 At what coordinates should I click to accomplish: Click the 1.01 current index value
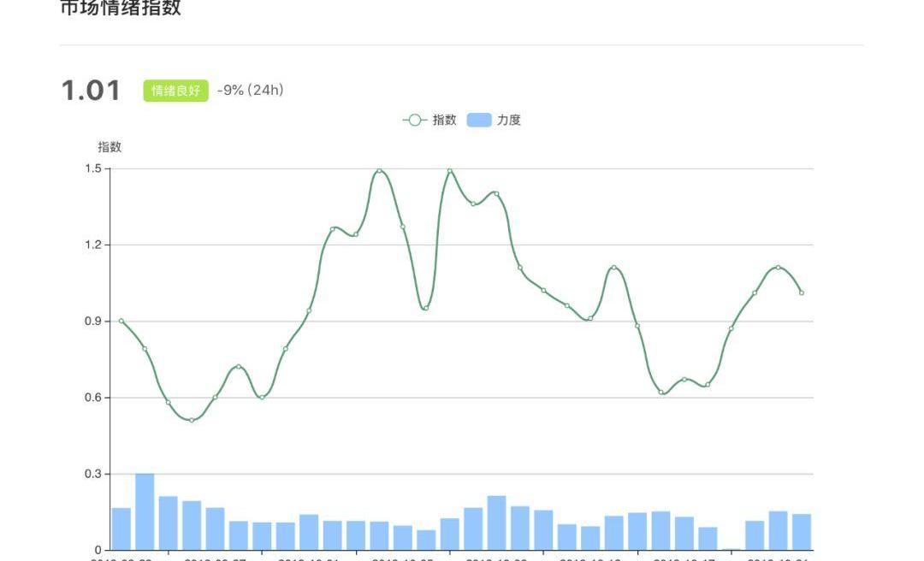coord(91,91)
